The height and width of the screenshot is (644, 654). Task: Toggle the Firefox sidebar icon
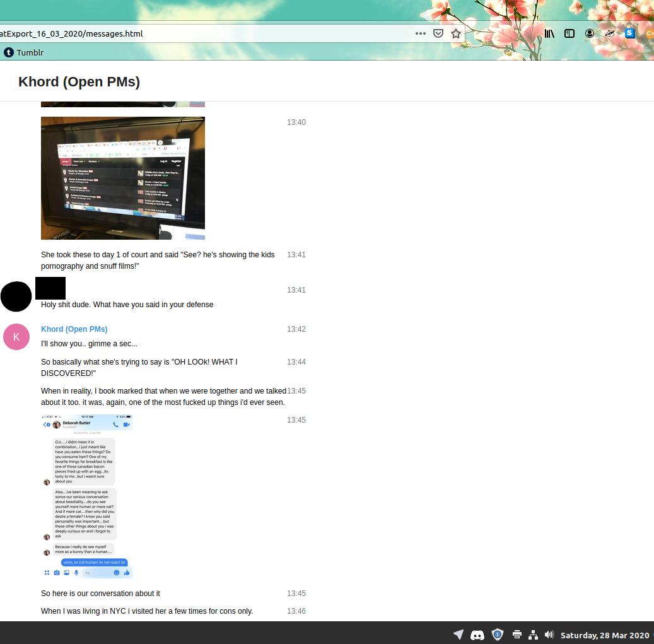[x=569, y=33]
